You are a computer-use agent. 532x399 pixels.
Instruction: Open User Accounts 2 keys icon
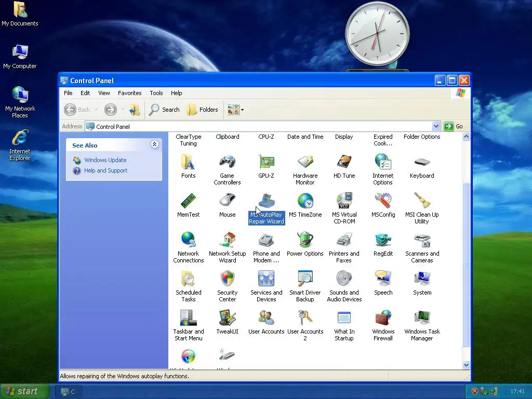coord(305,318)
